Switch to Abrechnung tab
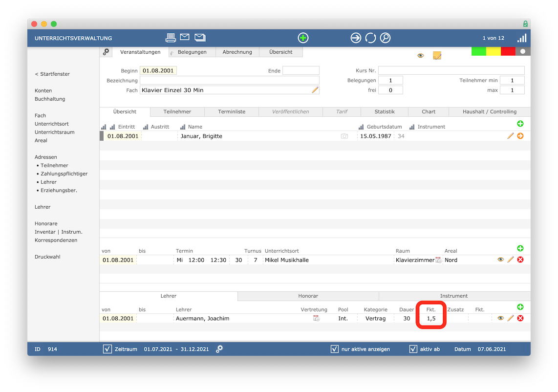This screenshot has height=392, width=558. (237, 52)
